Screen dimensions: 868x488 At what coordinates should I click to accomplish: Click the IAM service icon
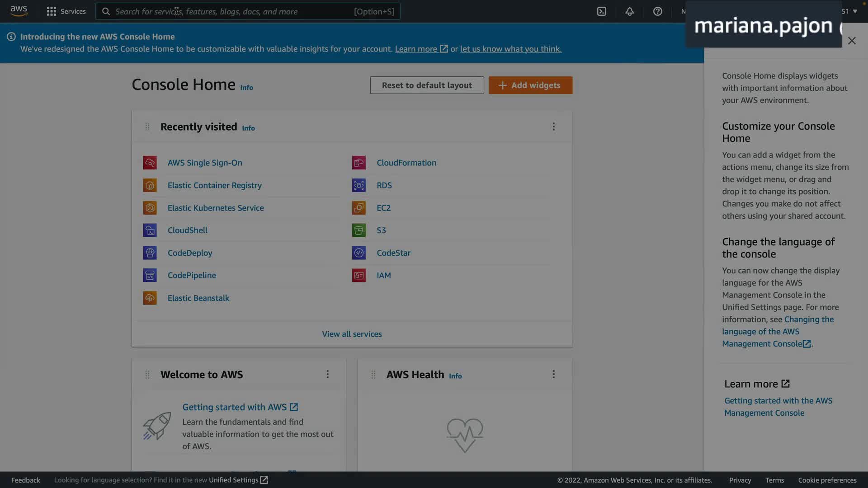[359, 275]
